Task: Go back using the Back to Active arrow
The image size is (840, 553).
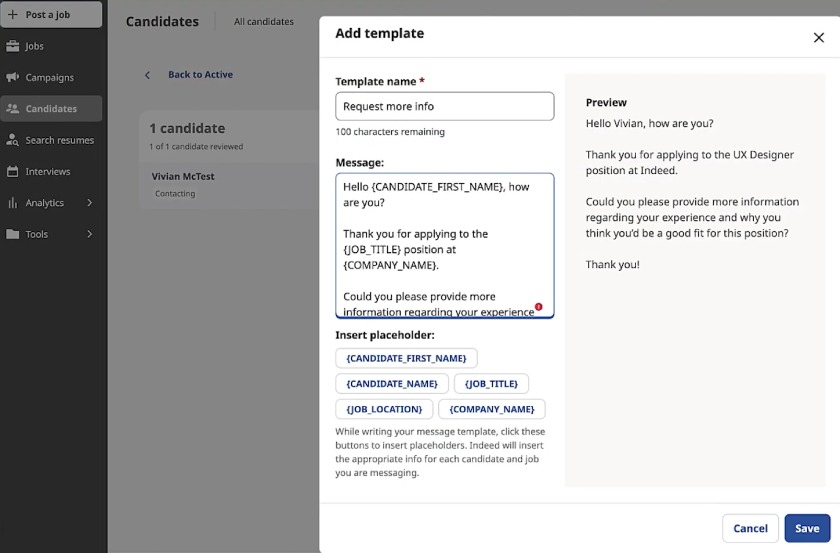Action: pos(148,75)
